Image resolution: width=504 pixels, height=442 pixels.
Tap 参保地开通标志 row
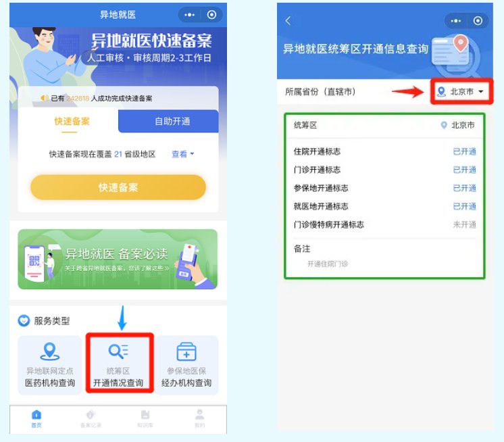384,188
